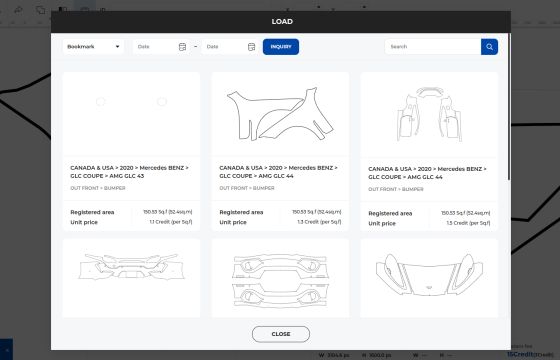560x360 pixels.
Task: Close the LOAD dialog with CLOSE button
Action: pyautogui.click(x=281, y=334)
